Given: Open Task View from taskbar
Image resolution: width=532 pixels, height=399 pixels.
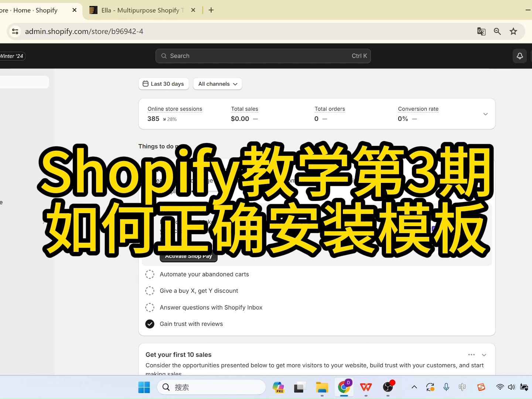Looking at the screenshot, I should pos(300,387).
